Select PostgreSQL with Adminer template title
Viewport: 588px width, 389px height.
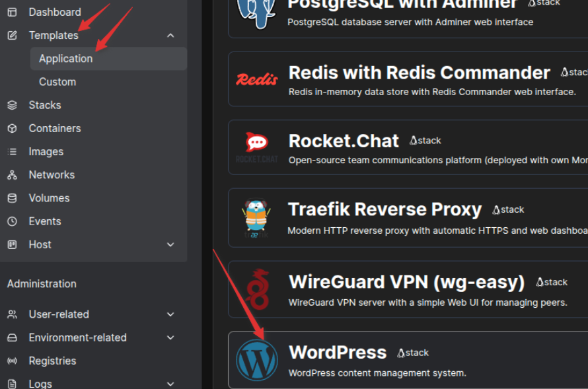click(402, 5)
